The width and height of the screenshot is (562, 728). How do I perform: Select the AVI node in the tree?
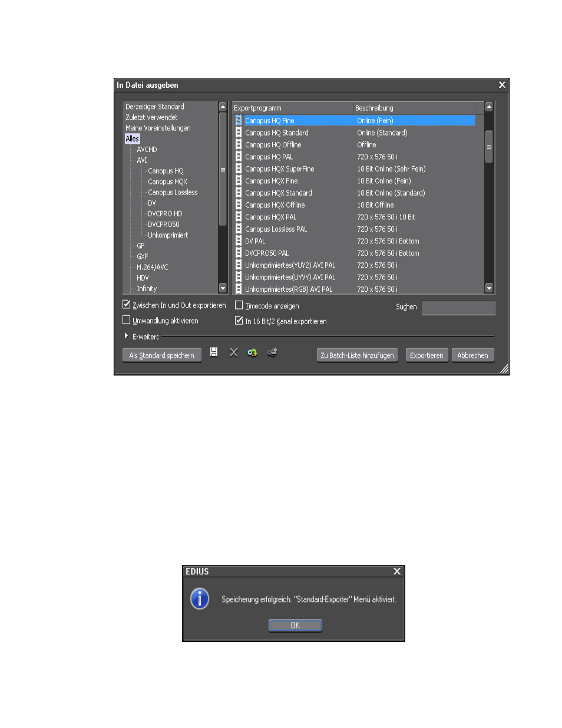click(142, 160)
